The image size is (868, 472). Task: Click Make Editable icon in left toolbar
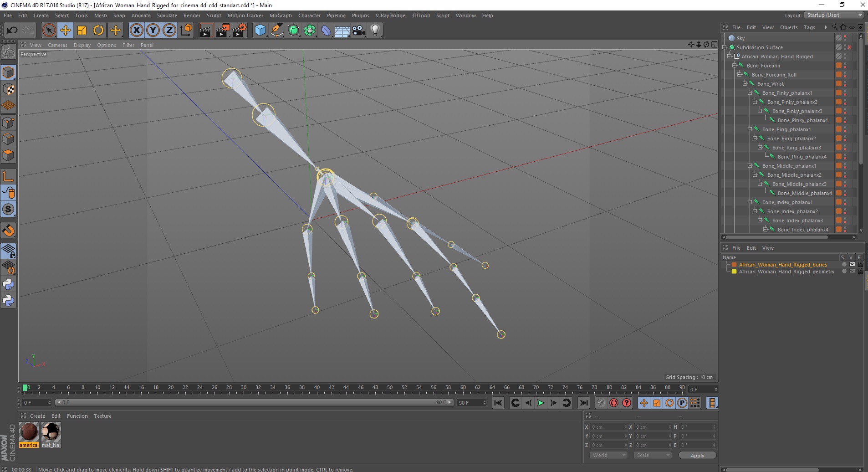8,52
